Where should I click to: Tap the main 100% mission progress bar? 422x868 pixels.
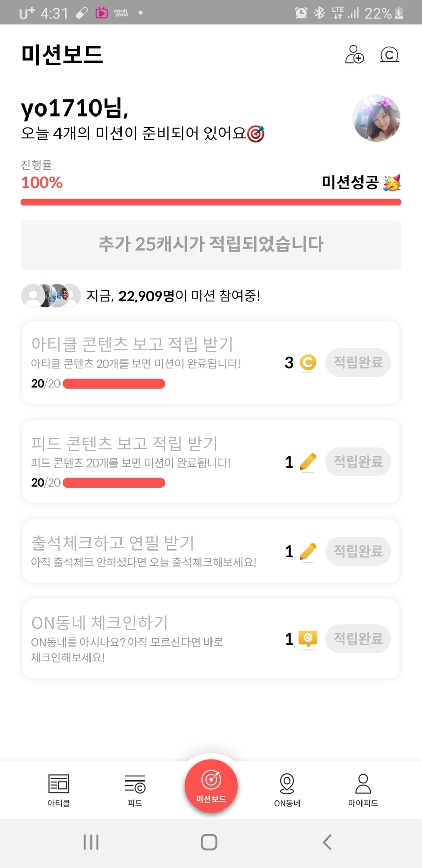point(211,202)
